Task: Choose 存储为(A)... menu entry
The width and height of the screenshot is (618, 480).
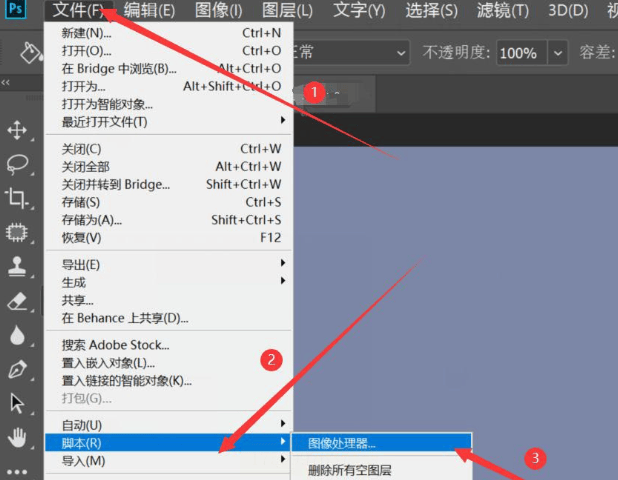Action: click(169, 220)
